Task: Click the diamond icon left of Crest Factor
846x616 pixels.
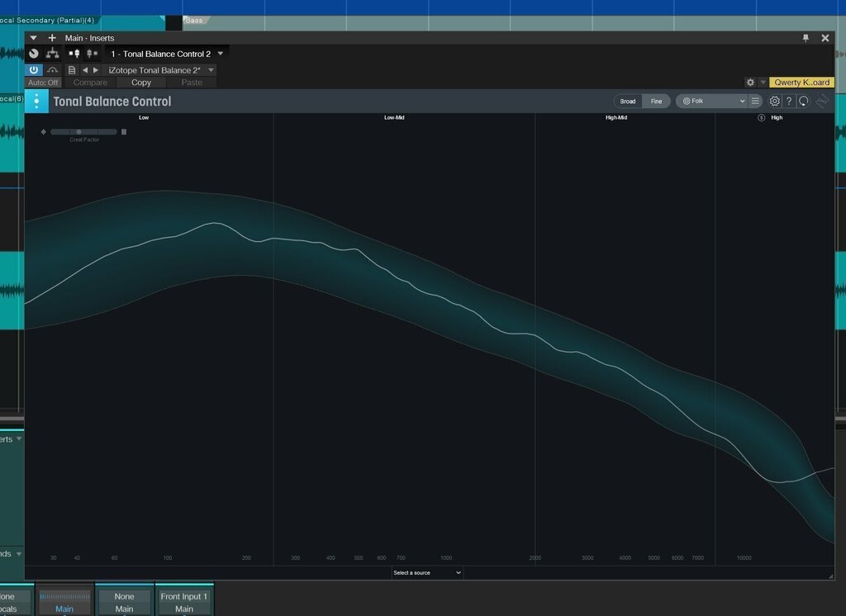Action: 43,131
